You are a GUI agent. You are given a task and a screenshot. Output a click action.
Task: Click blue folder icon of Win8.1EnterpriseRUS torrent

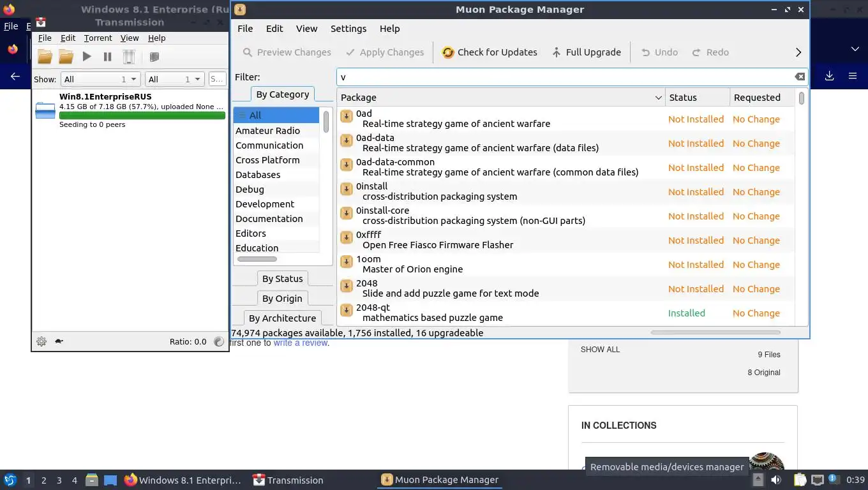(x=45, y=110)
